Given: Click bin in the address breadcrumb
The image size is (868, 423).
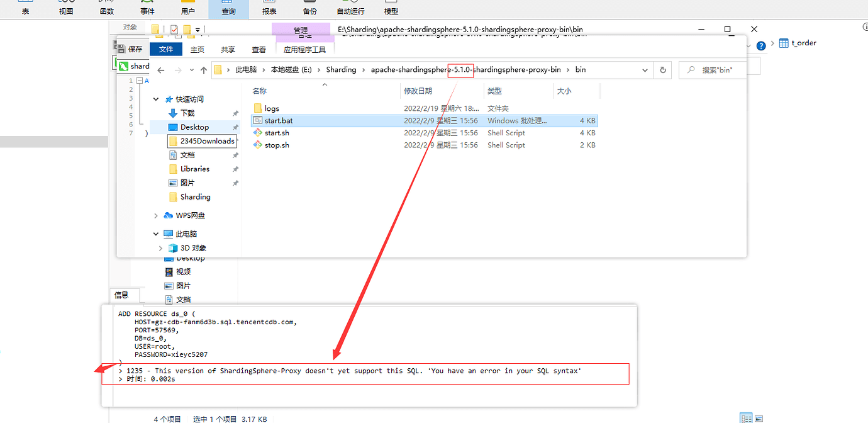Looking at the screenshot, I should click(x=581, y=70).
